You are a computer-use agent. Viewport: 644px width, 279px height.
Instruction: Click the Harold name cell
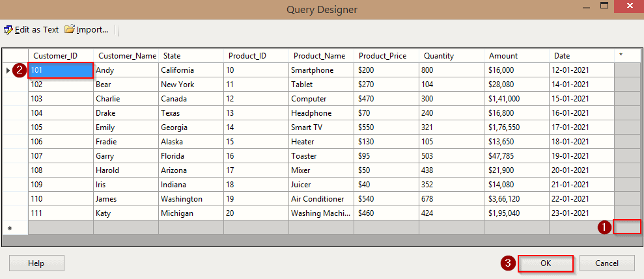(126, 170)
